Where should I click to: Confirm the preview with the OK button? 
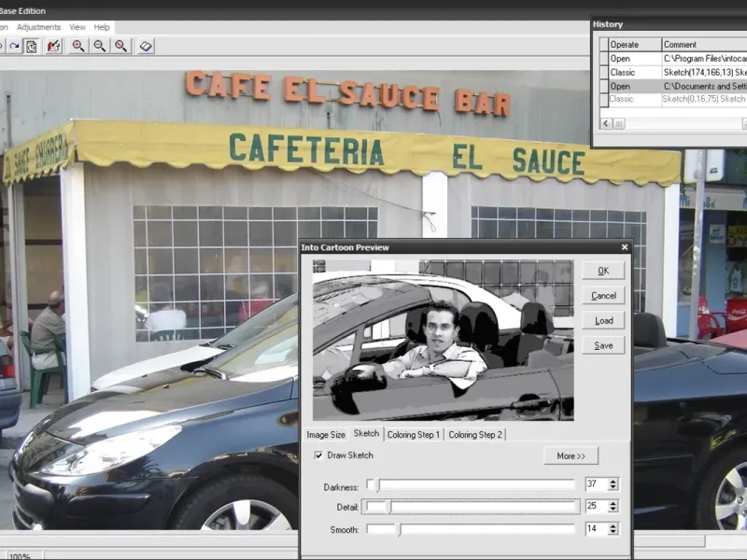coord(603,271)
